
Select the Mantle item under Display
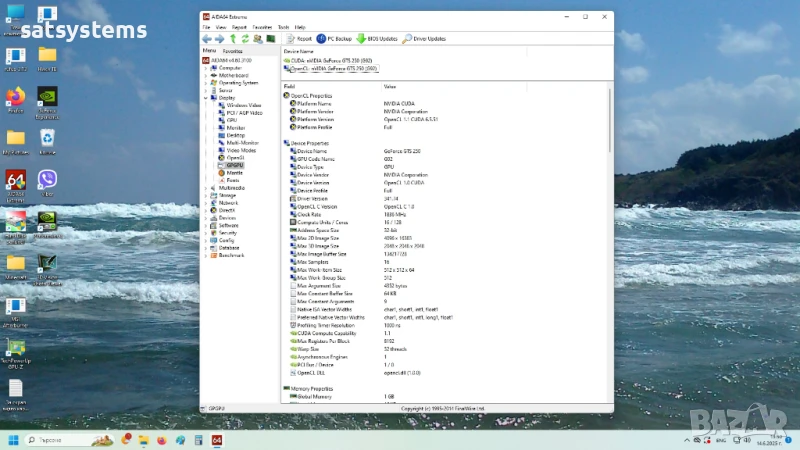[x=235, y=172]
